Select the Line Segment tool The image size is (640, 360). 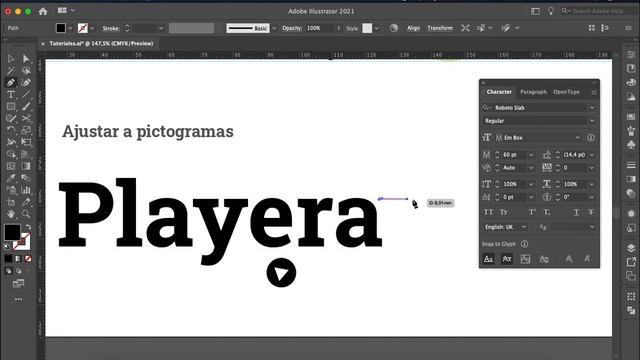click(x=26, y=95)
